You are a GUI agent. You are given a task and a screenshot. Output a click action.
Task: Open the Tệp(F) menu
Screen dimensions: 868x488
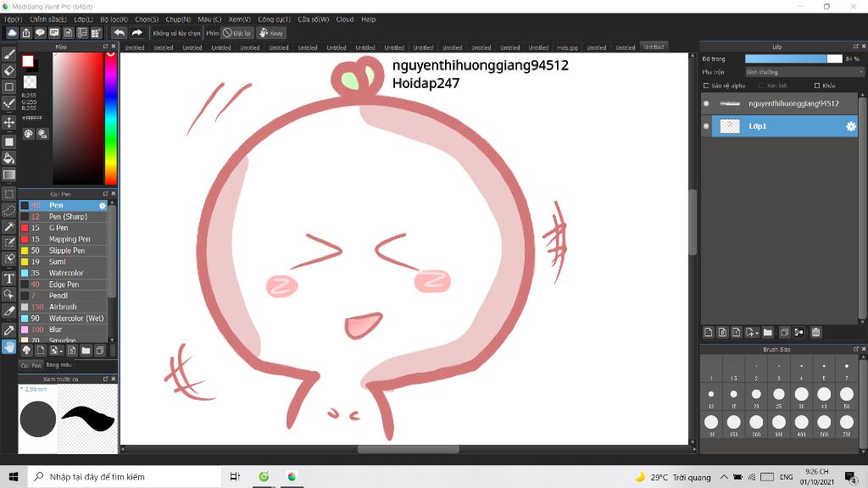pyautogui.click(x=14, y=19)
